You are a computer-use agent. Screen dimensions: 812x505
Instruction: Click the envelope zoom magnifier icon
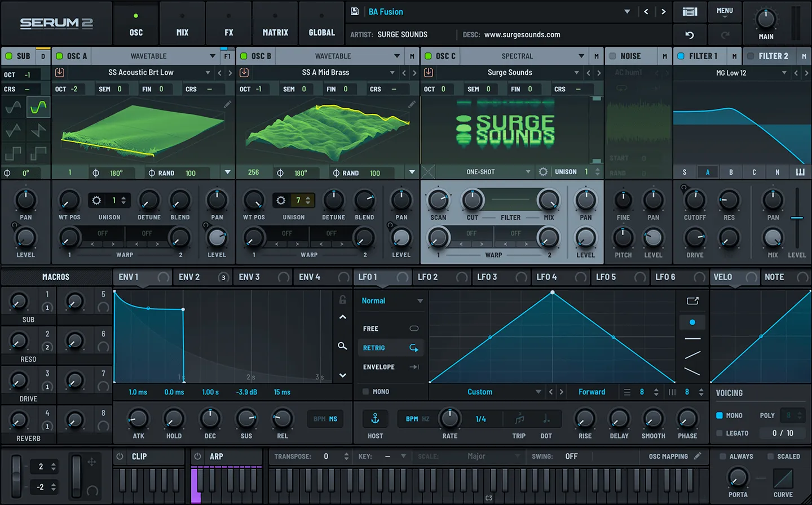click(x=342, y=346)
